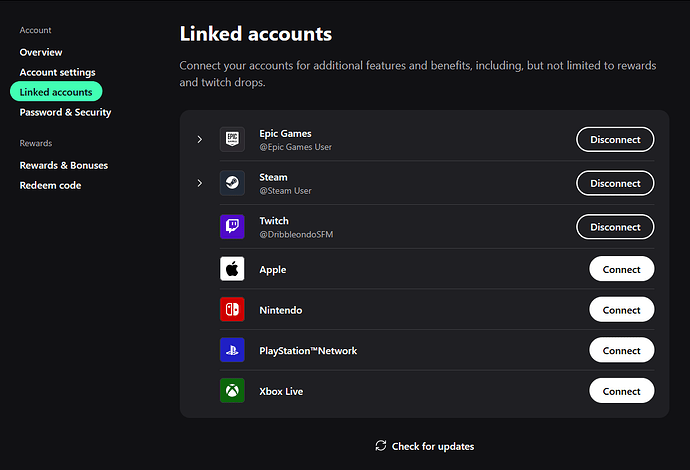This screenshot has width=690, height=470.
Task: Click the Steam logo icon
Action: [x=232, y=183]
